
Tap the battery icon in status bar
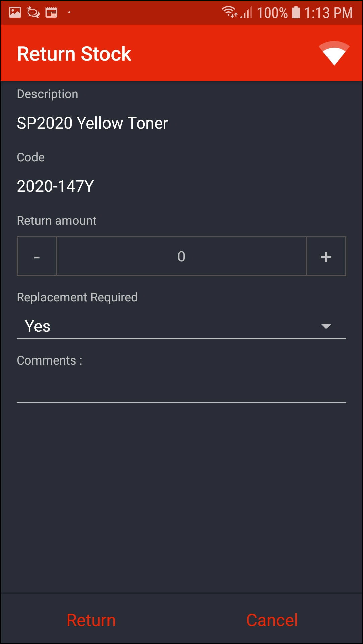point(296,13)
